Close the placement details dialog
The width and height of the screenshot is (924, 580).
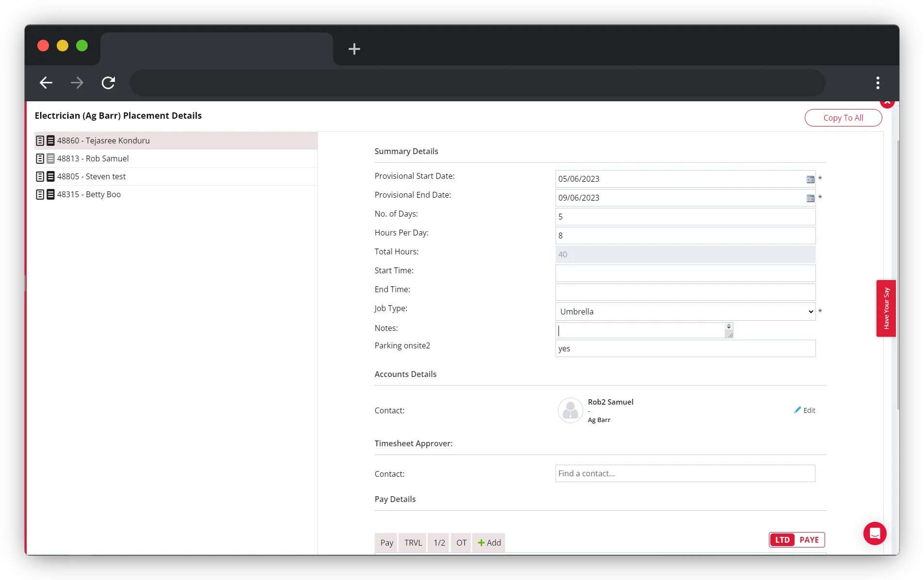(887, 103)
